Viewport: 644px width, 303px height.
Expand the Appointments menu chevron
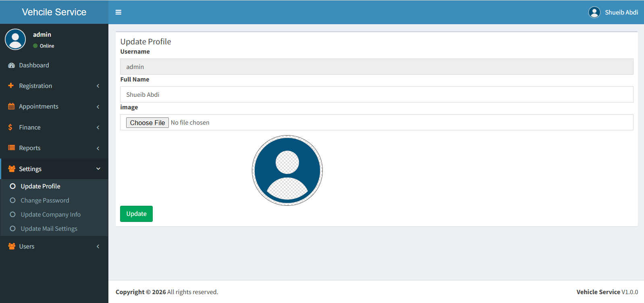tap(98, 107)
